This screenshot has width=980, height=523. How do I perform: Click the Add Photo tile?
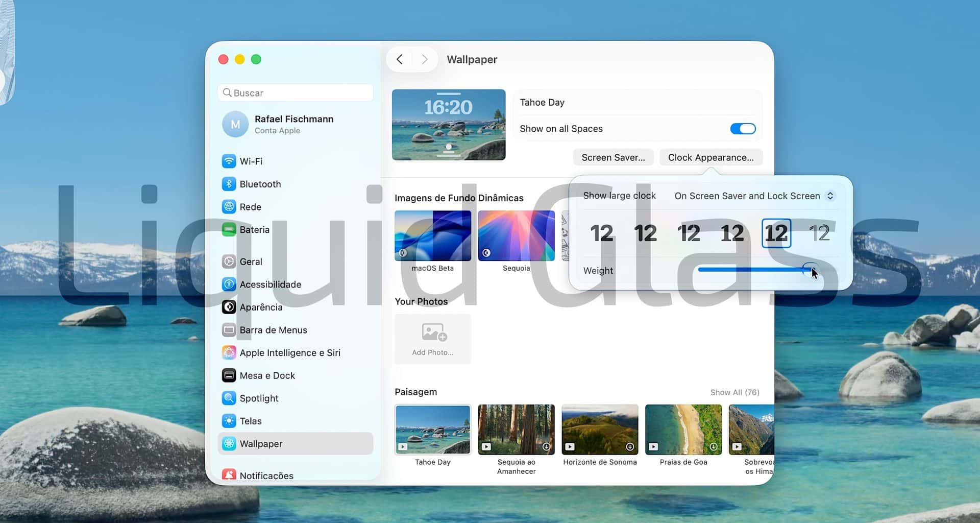(x=433, y=339)
